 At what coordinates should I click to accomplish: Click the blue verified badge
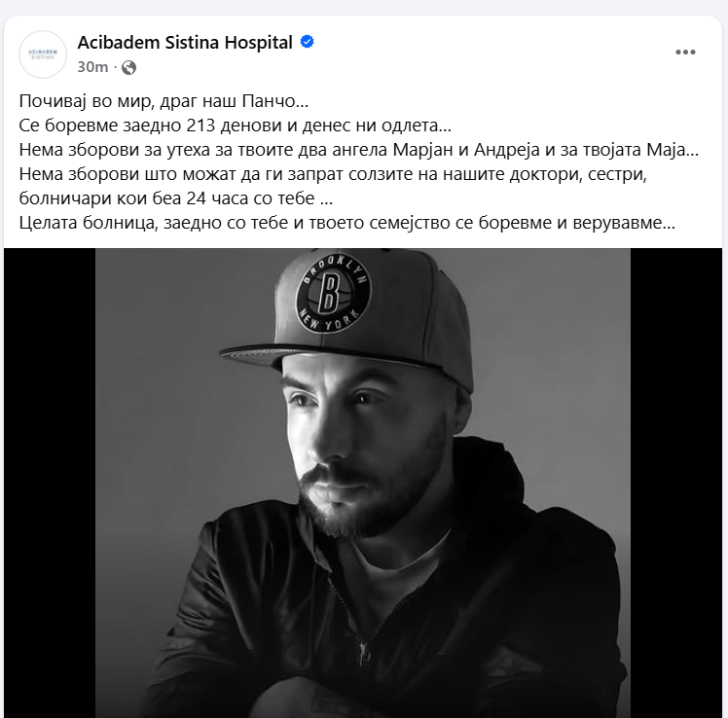coord(307,42)
